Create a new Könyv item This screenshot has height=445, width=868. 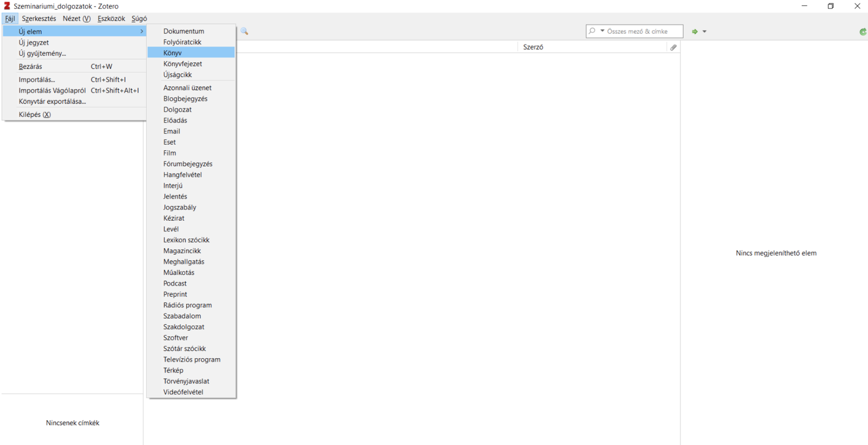click(191, 53)
